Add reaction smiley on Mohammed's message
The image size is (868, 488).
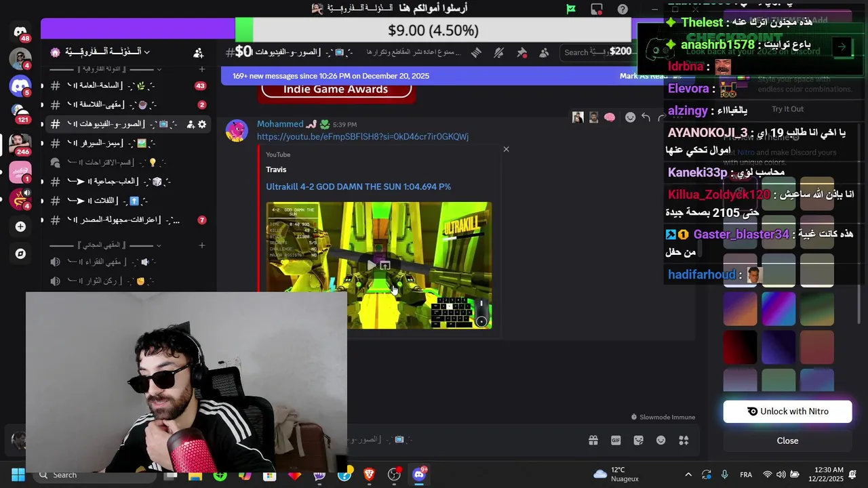[x=630, y=117]
